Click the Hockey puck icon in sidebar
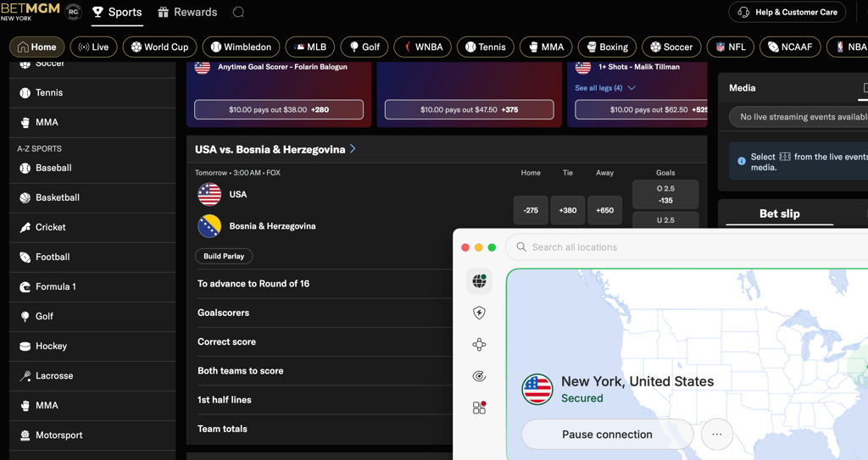Viewport: 868px width, 460px height. pos(25,346)
